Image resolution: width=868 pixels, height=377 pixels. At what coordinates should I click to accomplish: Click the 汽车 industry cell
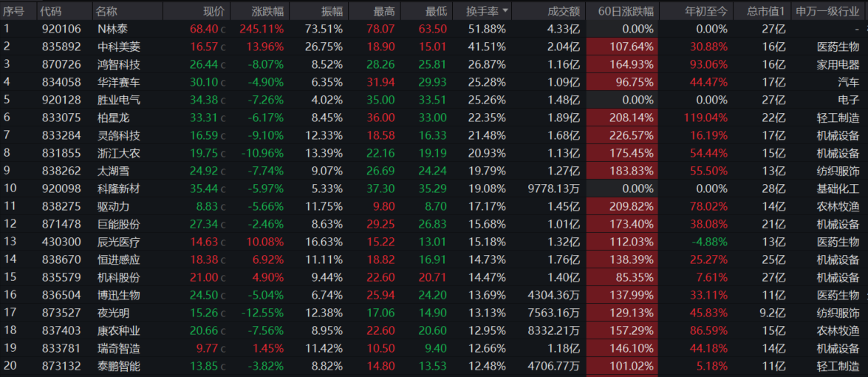(x=850, y=83)
